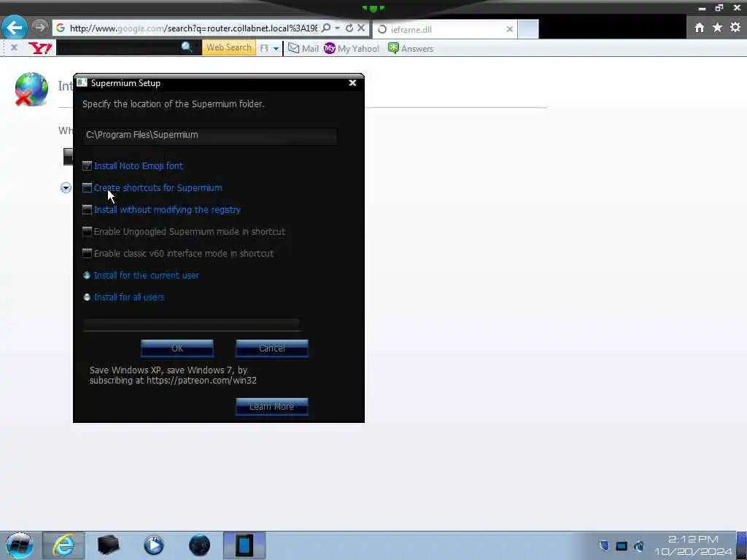The width and height of the screenshot is (747, 560).
Task: Click the volume tray icon
Action: [639, 545]
